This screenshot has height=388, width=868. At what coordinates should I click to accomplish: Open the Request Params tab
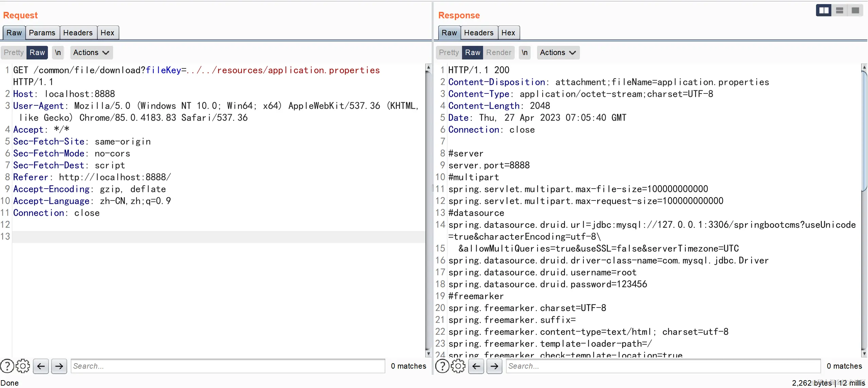(42, 33)
